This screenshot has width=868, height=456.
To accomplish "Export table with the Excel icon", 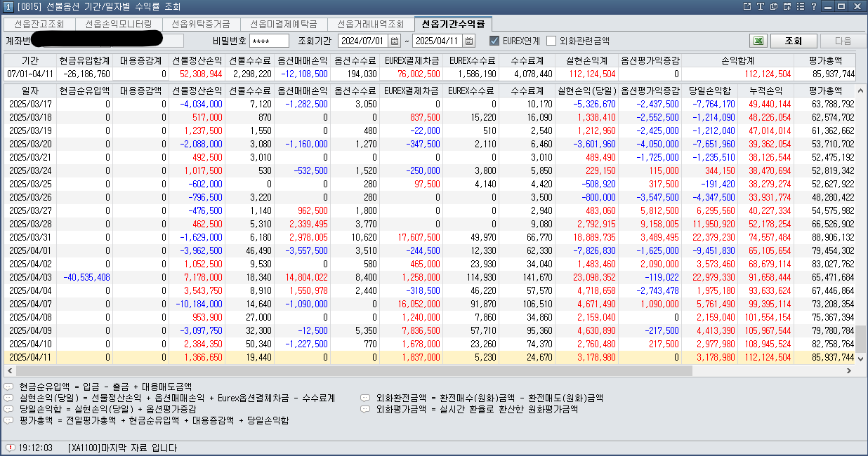I will [x=757, y=41].
